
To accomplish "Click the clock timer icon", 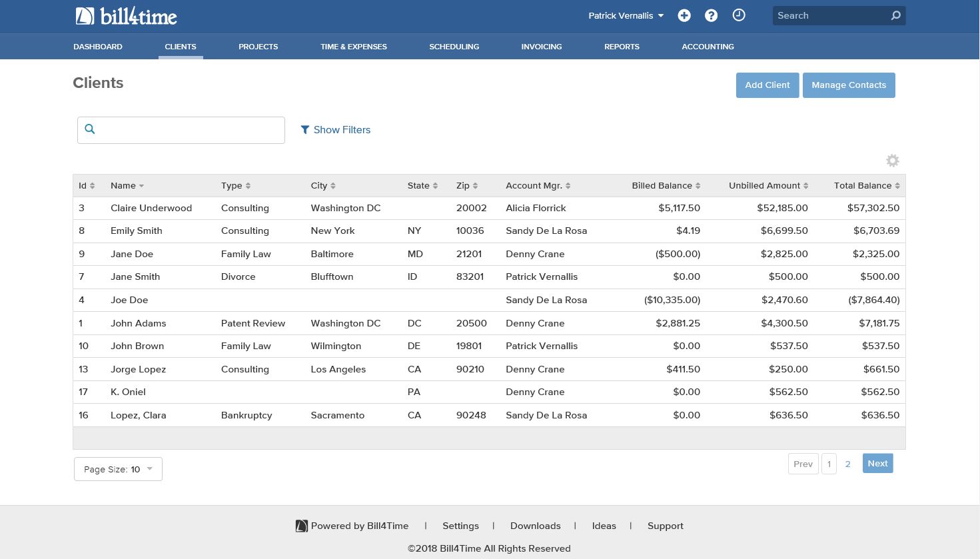I will point(739,15).
